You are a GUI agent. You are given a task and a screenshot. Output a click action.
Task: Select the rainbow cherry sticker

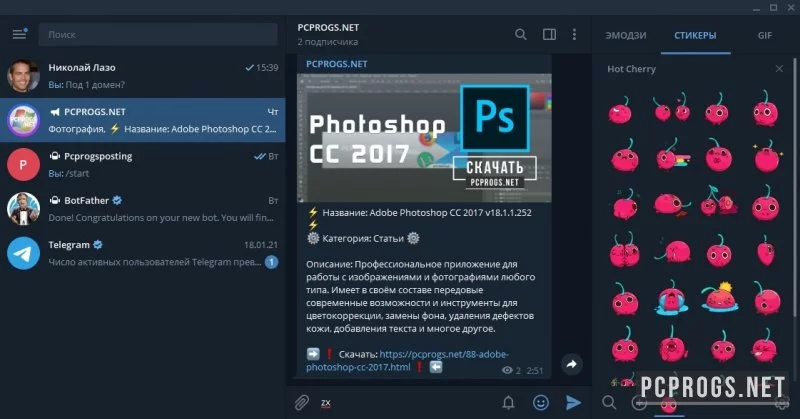(x=672, y=155)
